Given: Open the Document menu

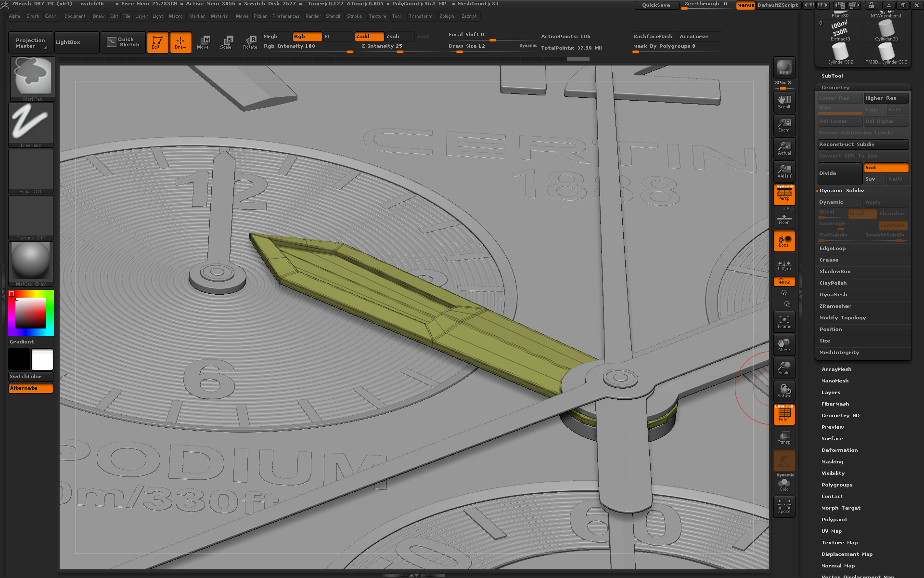Looking at the screenshot, I should [75, 16].
